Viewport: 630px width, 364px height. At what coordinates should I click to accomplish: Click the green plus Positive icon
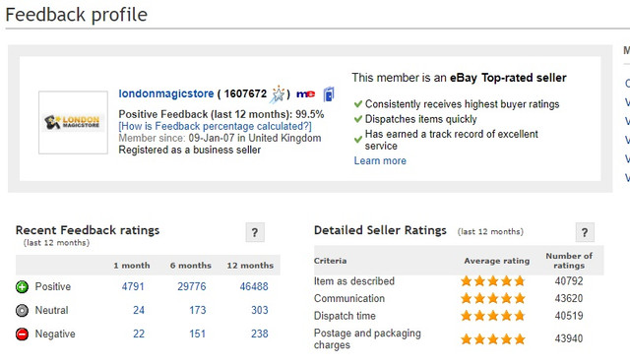[x=22, y=287]
